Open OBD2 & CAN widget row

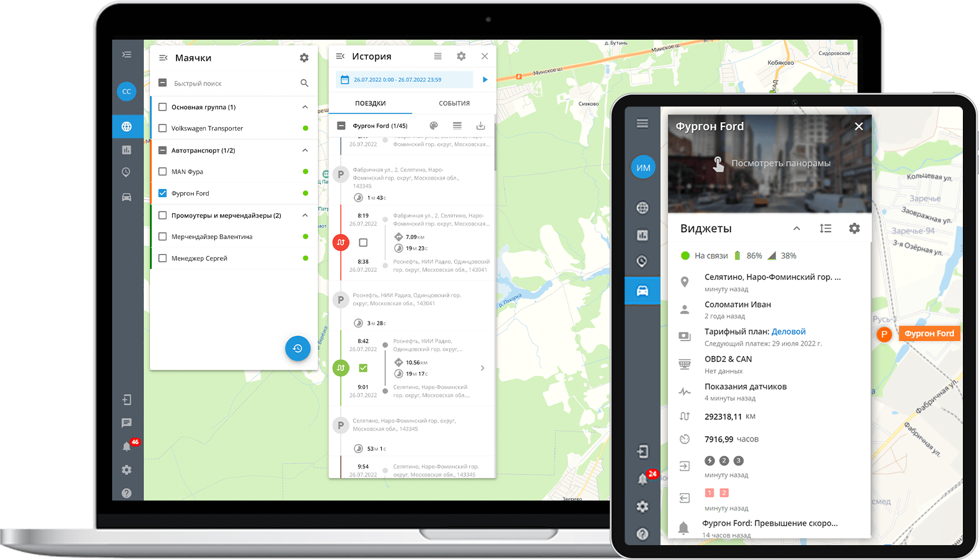click(770, 364)
